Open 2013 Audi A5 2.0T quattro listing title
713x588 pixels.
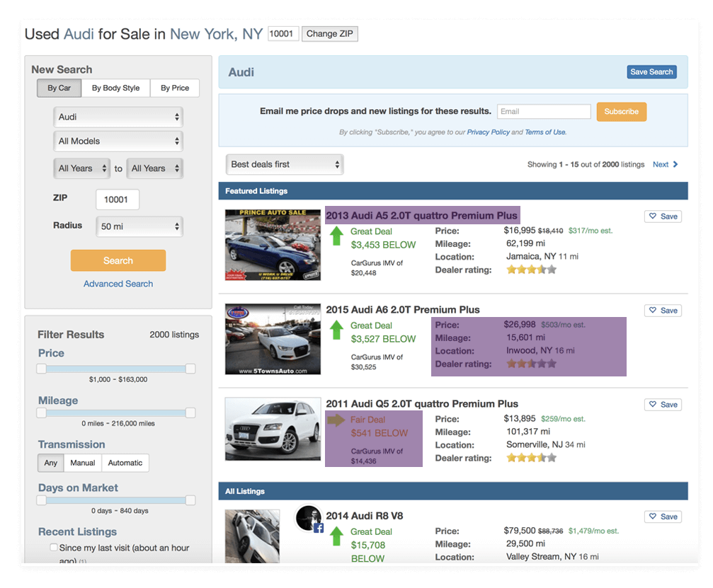click(421, 215)
